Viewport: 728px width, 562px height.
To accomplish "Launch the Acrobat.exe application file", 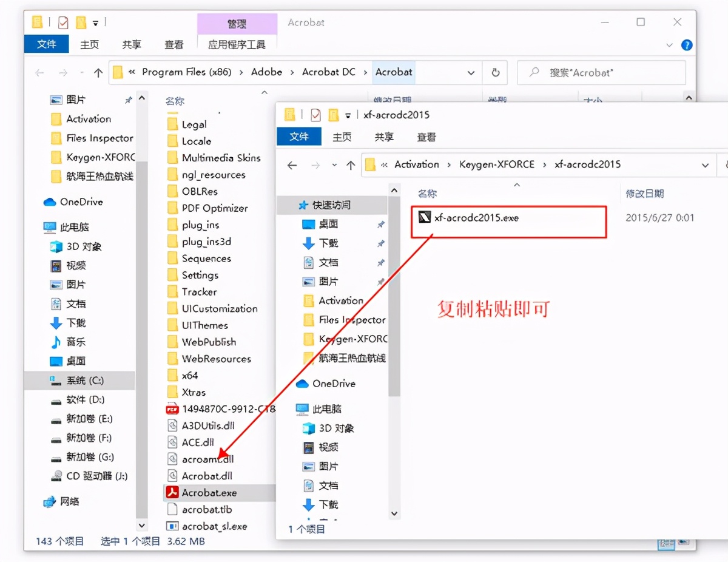I will click(x=209, y=492).
